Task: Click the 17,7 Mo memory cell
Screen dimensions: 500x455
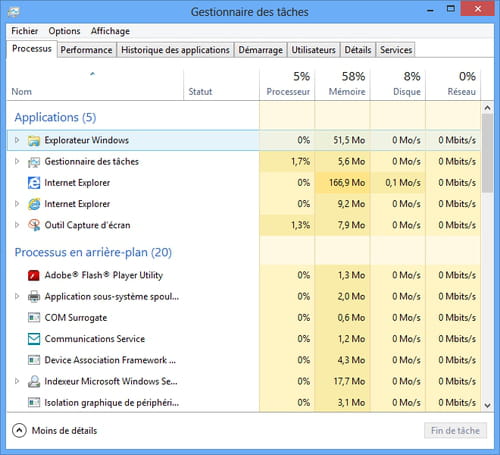Action: point(342,381)
